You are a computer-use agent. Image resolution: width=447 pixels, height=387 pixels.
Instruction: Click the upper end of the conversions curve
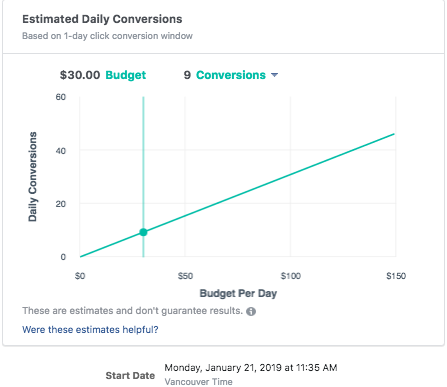point(393,134)
